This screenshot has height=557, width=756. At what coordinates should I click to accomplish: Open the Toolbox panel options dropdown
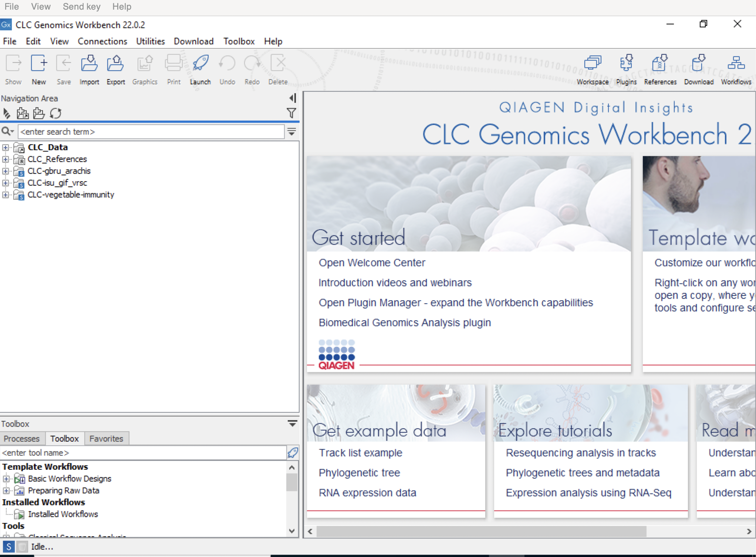292,423
